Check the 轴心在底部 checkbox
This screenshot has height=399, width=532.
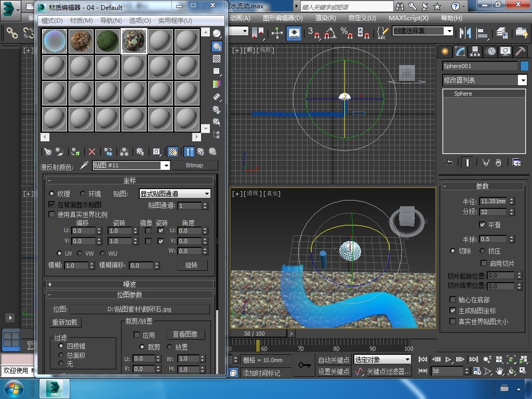click(x=453, y=300)
